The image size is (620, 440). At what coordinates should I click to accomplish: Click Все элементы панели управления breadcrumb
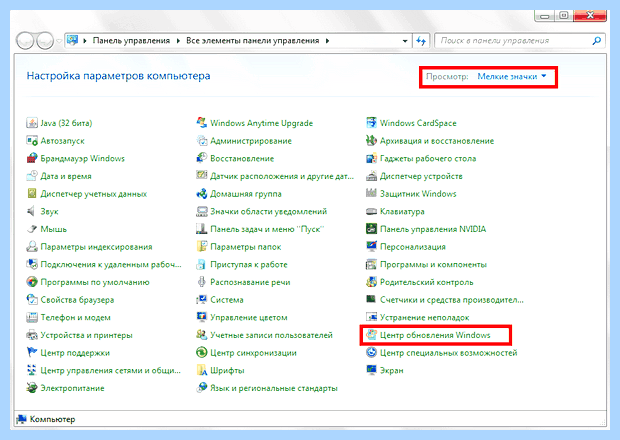pos(253,41)
